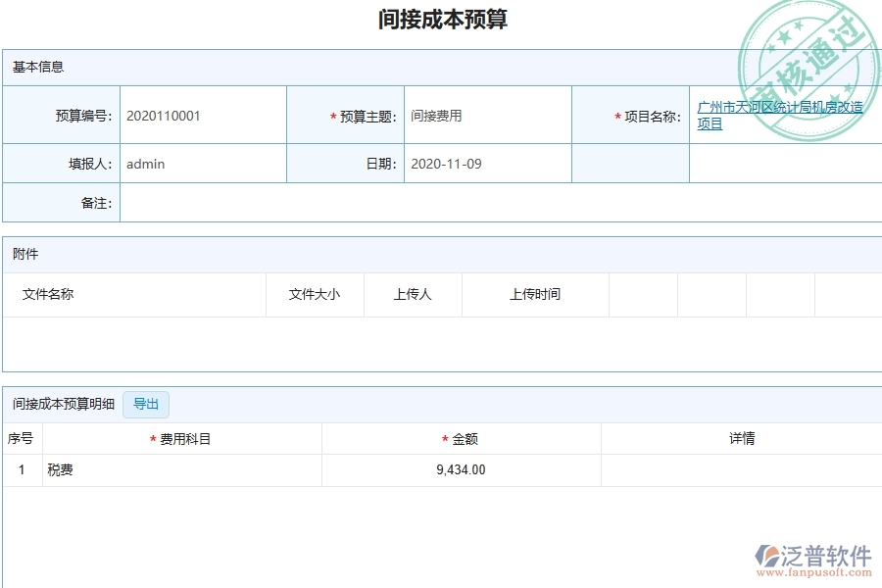Select the 日期 field showing 2020-11-09

[487, 164]
